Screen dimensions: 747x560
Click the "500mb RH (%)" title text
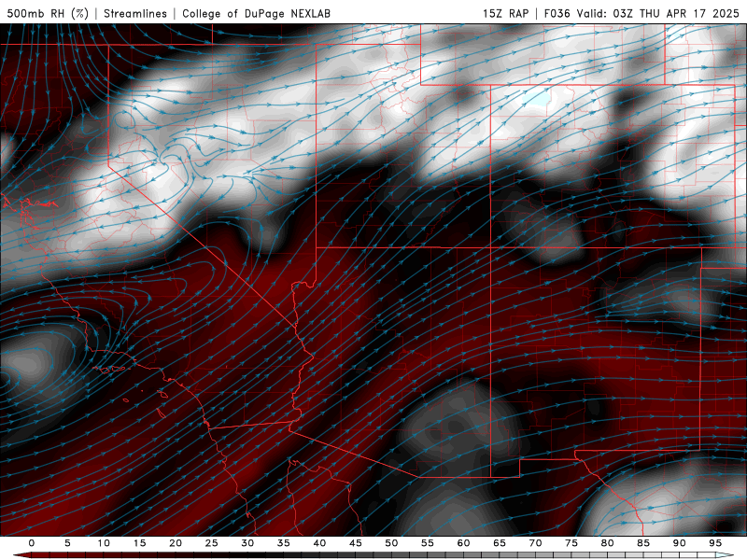[48, 13]
